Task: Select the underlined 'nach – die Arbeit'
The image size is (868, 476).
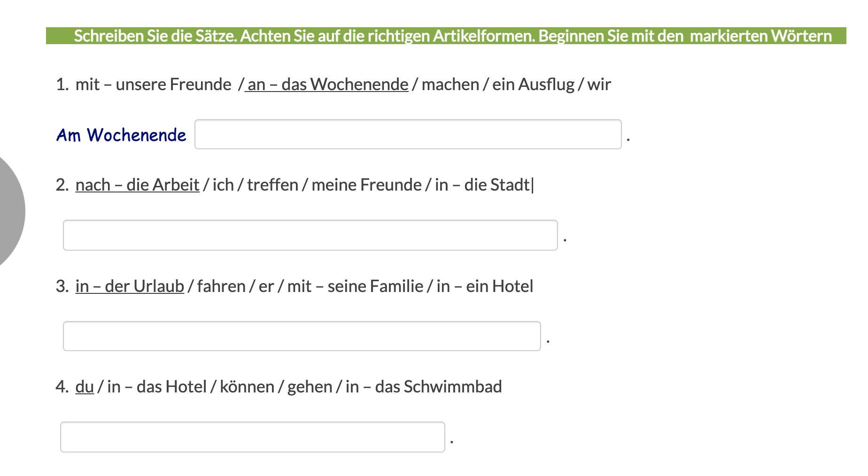Action: (137, 185)
